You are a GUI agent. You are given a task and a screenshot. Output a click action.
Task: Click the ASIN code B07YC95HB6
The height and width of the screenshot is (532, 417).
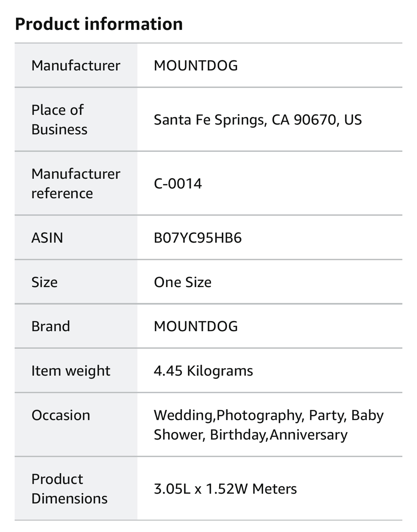(x=198, y=237)
